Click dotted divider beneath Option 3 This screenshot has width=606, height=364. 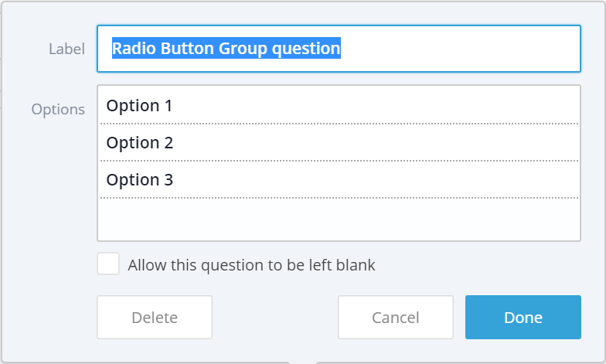(339, 198)
